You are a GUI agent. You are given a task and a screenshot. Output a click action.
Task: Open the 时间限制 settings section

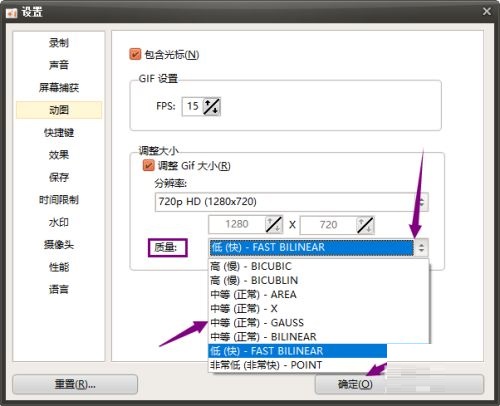[59, 200]
